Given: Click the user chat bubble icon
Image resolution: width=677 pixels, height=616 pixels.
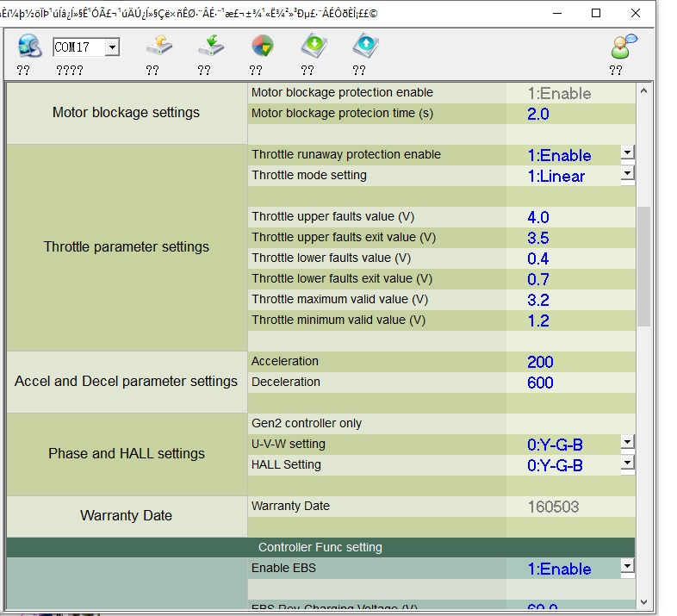Looking at the screenshot, I should pyautogui.click(x=622, y=46).
